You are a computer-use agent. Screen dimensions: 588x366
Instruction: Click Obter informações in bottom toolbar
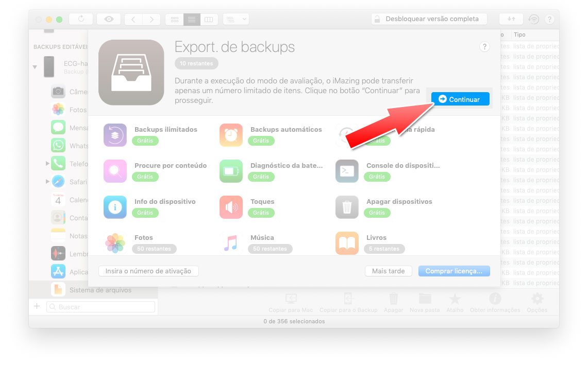[495, 303]
